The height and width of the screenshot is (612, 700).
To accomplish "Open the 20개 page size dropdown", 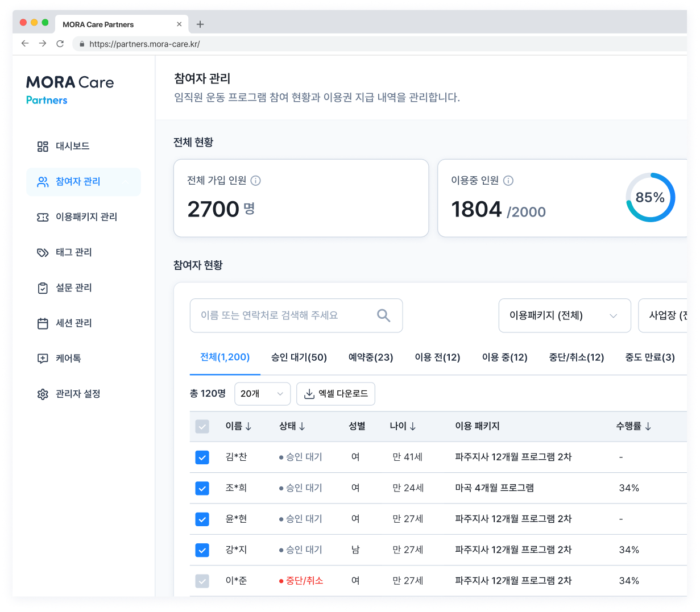I will click(x=262, y=394).
